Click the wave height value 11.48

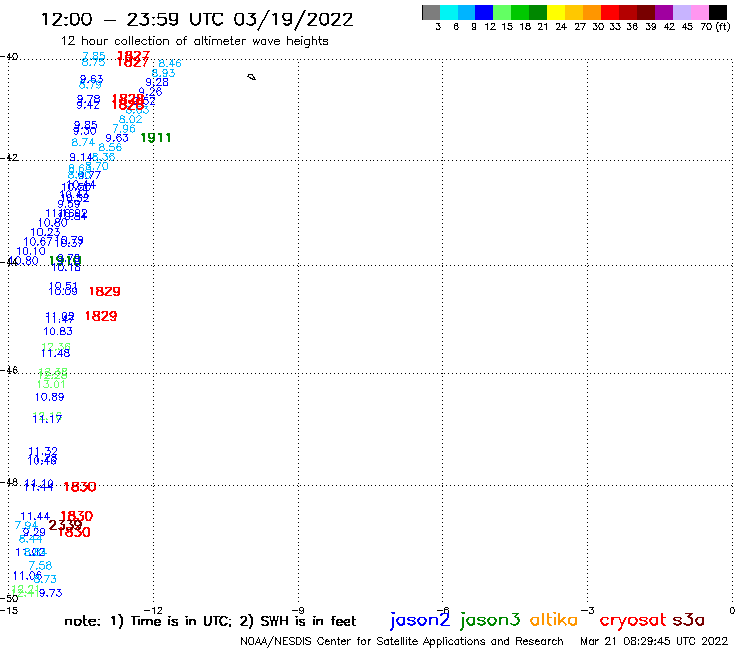coord(56,353)
